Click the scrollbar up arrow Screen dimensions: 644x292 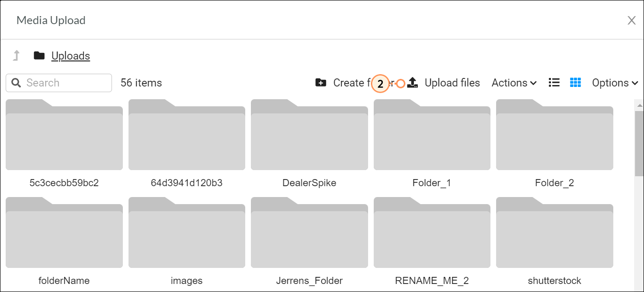[639, 105]
